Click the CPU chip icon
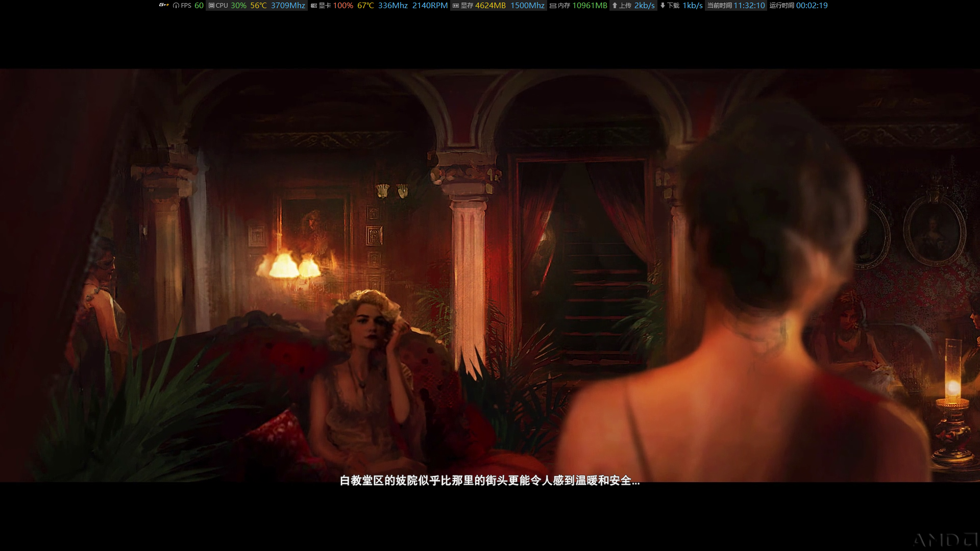Viewport: 980px width, 551px height. pos(211,6)
